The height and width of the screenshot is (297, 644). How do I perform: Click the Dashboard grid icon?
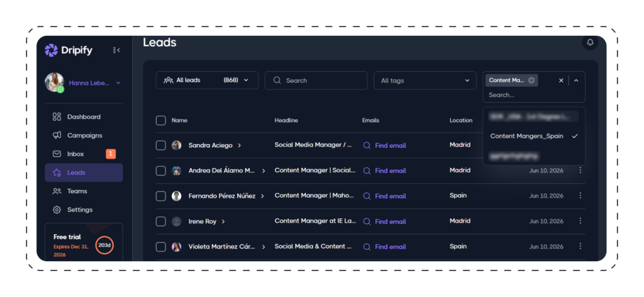click(x=57, y=116)
